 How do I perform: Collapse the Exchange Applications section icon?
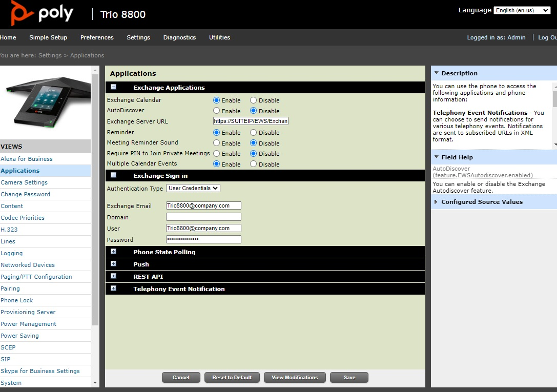[x=113, y=87]
